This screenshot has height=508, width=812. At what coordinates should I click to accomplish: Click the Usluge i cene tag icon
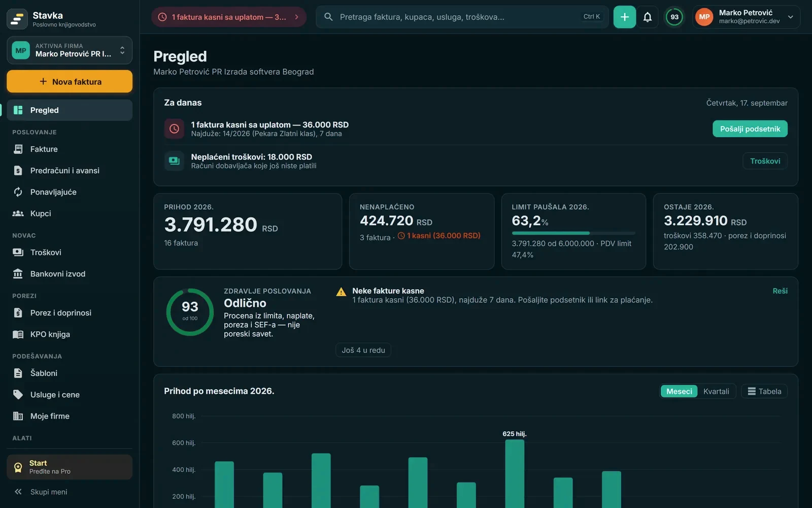tap(18, 395)
